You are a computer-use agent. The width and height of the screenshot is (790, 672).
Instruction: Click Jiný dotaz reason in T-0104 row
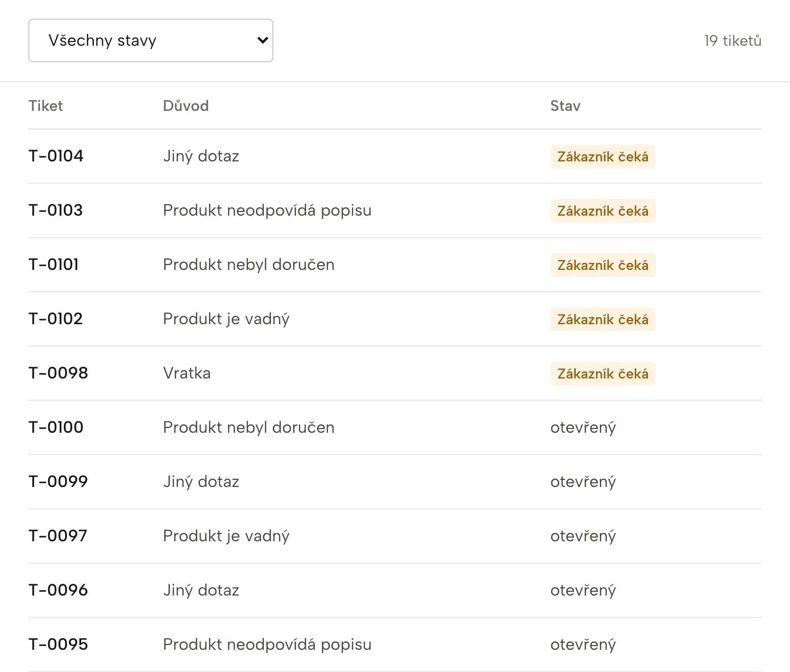tap(201, 156)
